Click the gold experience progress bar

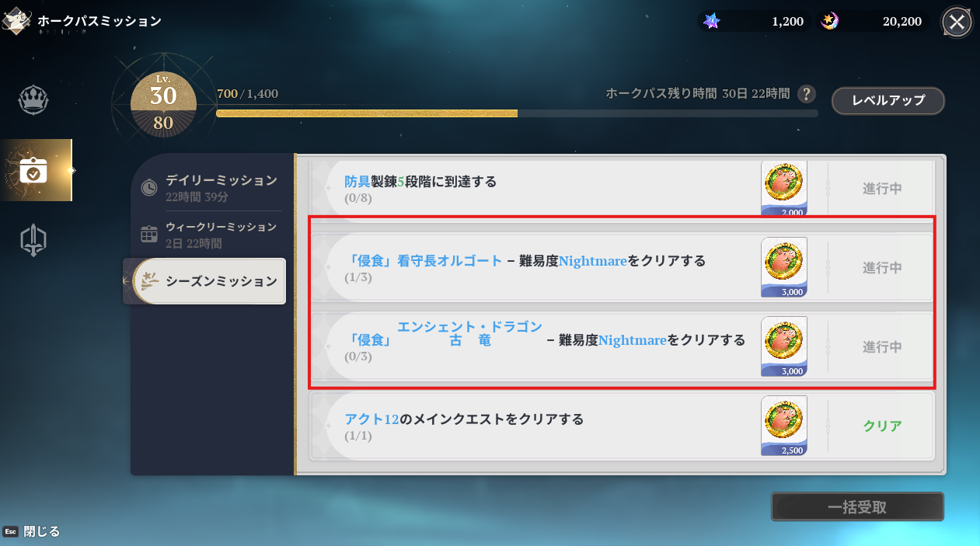(x=517, y=113)
